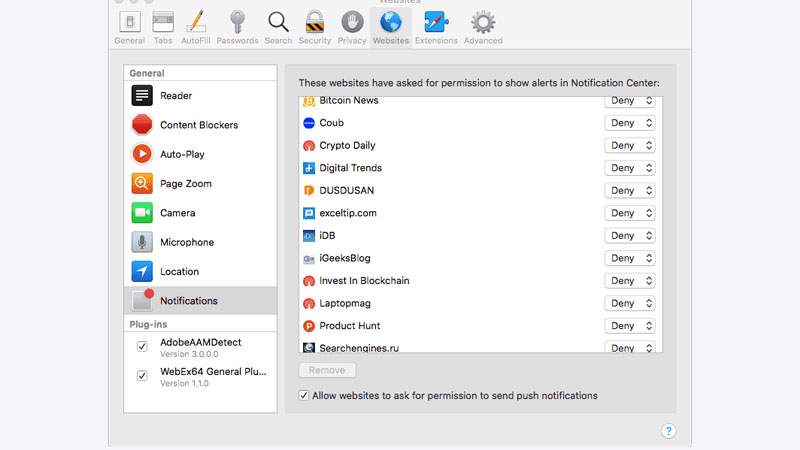Select the Microphone sidebar icon
Screen dimensions: 800x450
[x=142, y=242]
